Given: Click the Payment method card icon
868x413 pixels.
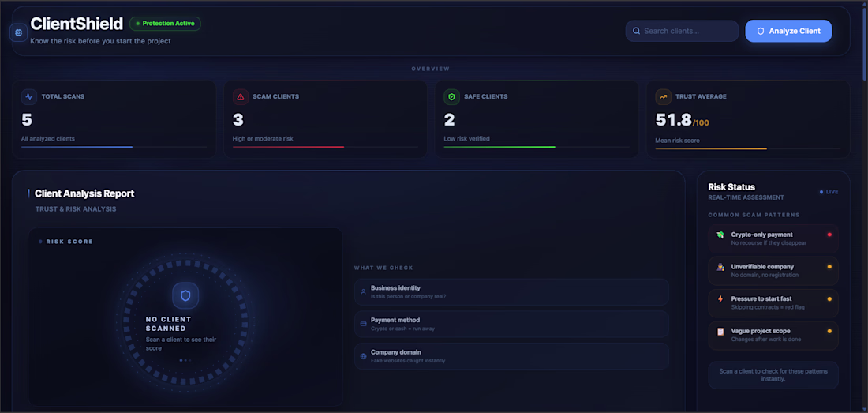Looking at the screenshot, I should pos(363,324).
